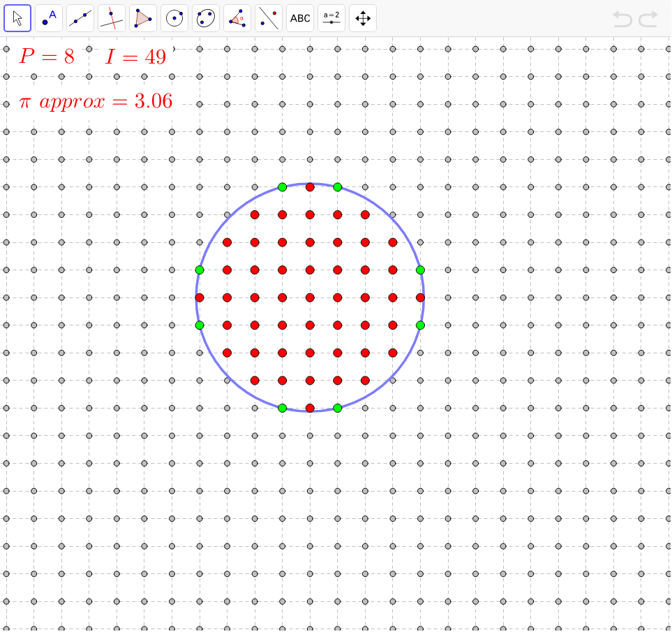Screen dimensions: 672x632
Task: Select the red point at the circle center
Action: [310, 297]
